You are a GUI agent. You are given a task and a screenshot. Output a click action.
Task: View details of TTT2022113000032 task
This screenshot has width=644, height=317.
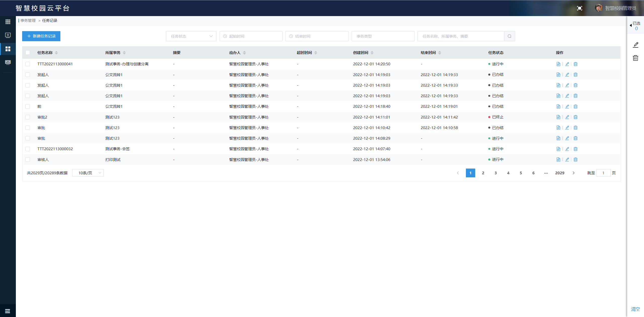[x=558, y=149]
